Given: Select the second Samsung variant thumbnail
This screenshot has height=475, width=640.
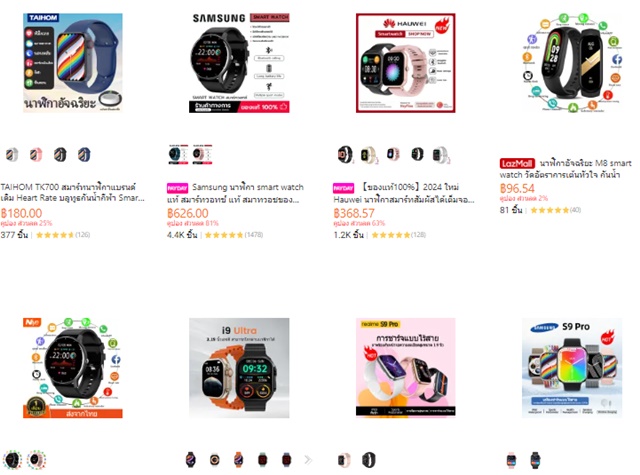Looking at the screenshot, I should coord(202,154).
